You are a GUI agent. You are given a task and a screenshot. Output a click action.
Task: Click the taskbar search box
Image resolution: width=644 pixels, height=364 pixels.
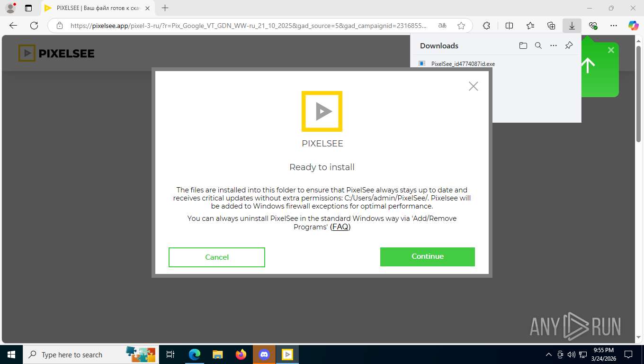pos(91,355)
